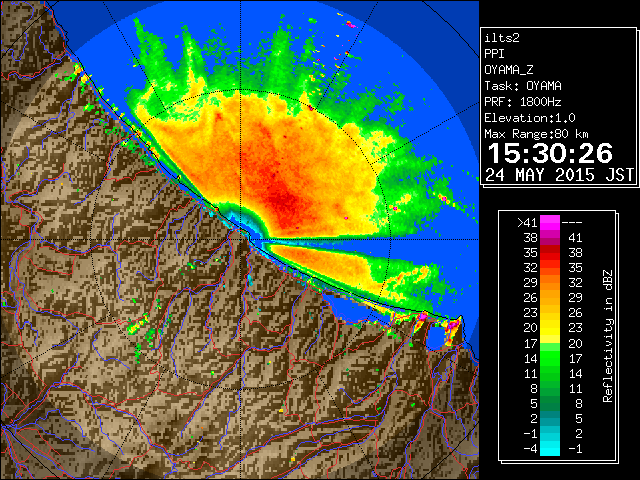Image resolution: width=640 pixels, height=480 pixels.
Task: Click the timestamp '15:30:26'
Action: (x=550, y=153)
